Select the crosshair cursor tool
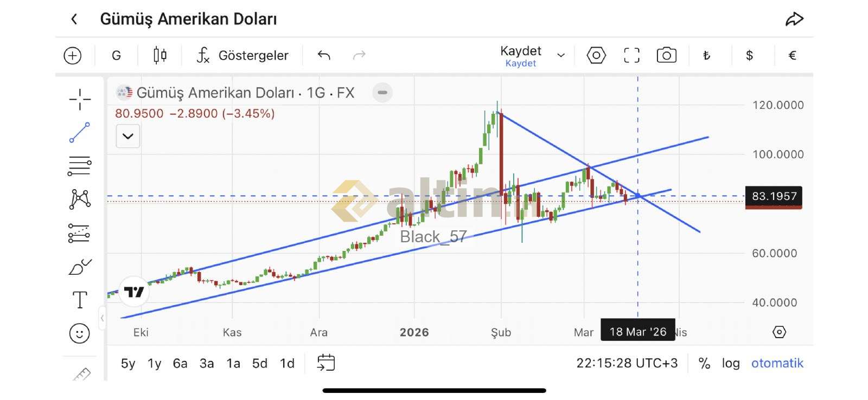Image resolution: width=868 pixels, height=400 pixels. [x=80, y=99]
